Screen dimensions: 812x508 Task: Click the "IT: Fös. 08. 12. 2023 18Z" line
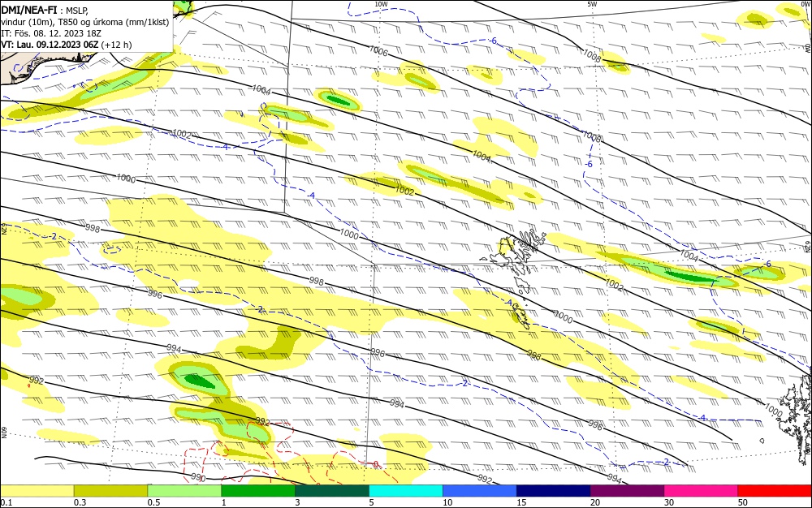pyautogui.click(x=51, y=33)
